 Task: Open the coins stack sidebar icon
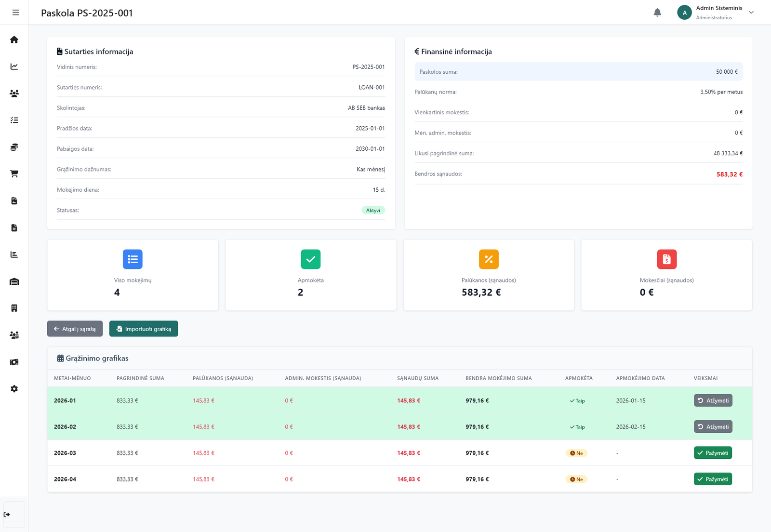(14, 147)
